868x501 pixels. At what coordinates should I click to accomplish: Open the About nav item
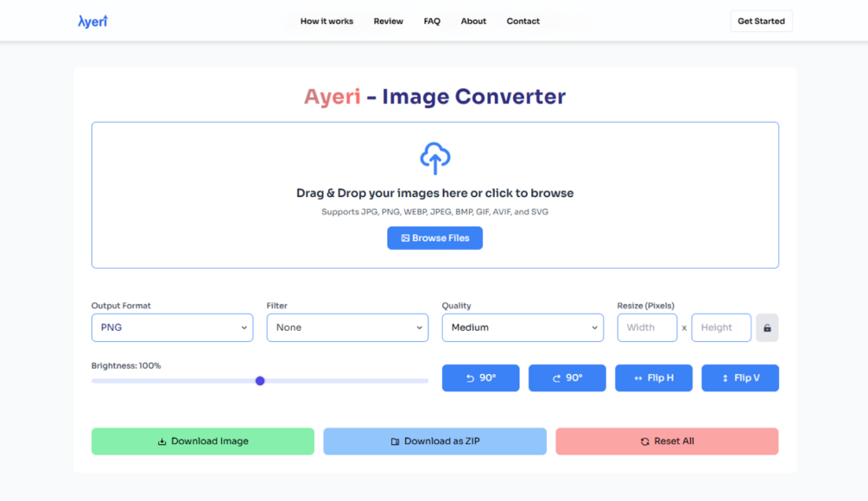point(473,21)
